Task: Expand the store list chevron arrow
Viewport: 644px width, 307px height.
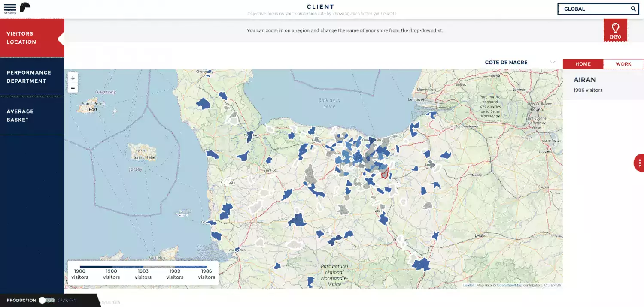Action: click(x=553, y=63)
